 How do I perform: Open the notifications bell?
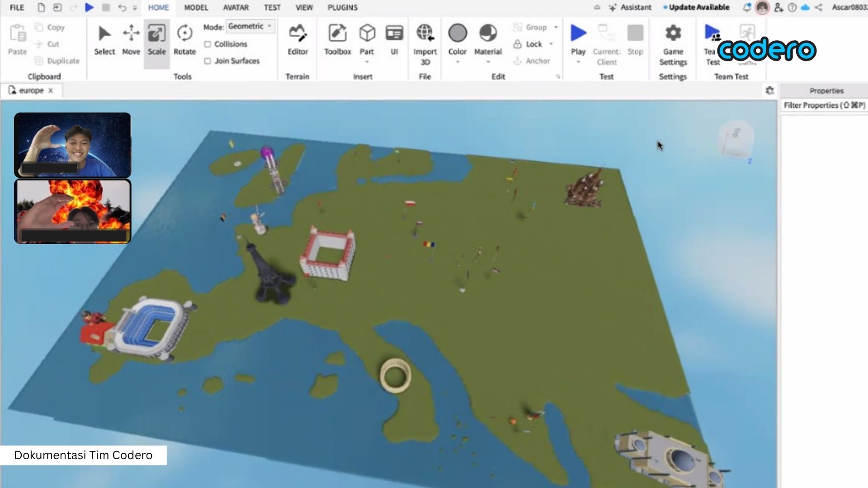[x=747, y=7]
